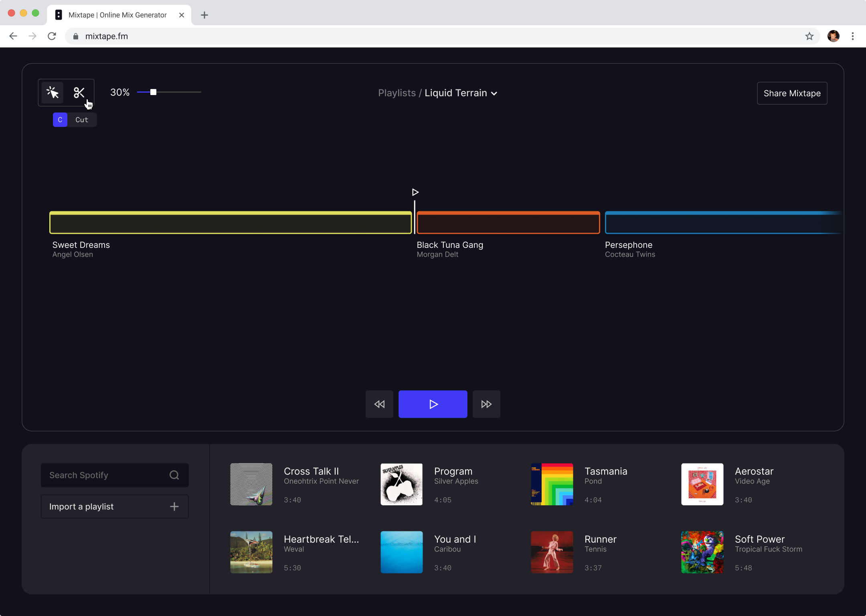Go to the Playlists breadcrumb
The width and height of the screenshot is (866, 616).
coord(397,93)
